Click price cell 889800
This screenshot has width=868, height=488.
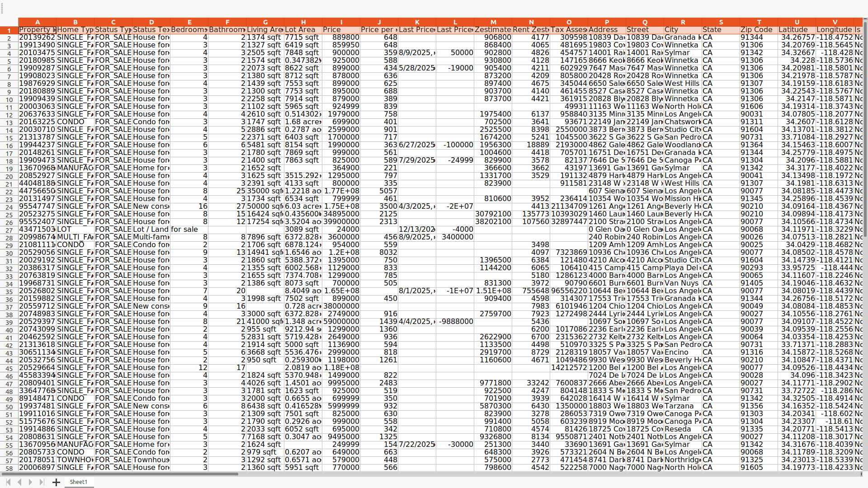(x=341, y=38)
